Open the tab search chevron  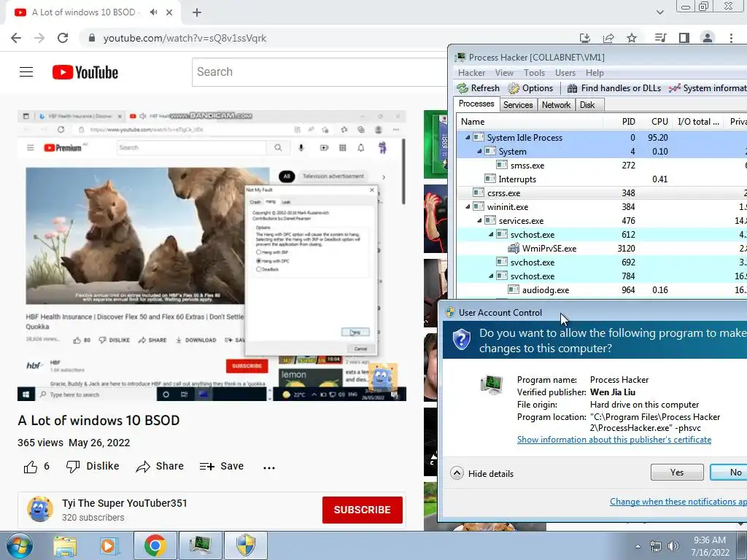tap(659, 12)
